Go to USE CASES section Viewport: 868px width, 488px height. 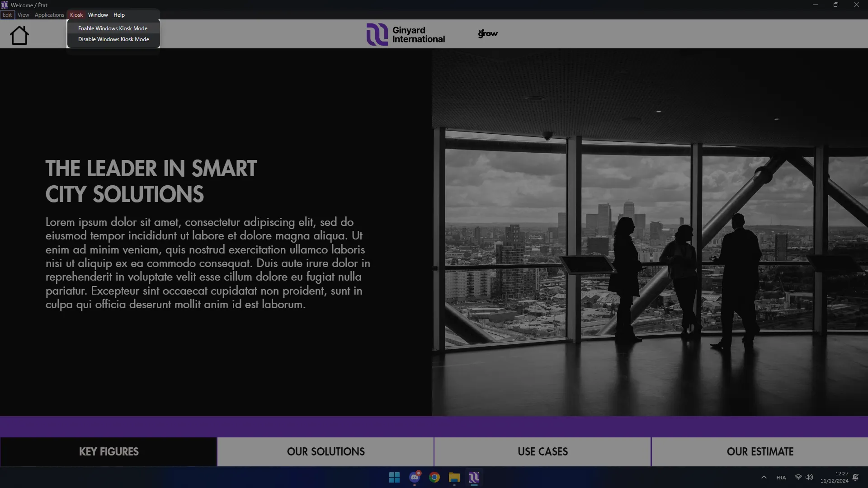click(x=542, y=452)
